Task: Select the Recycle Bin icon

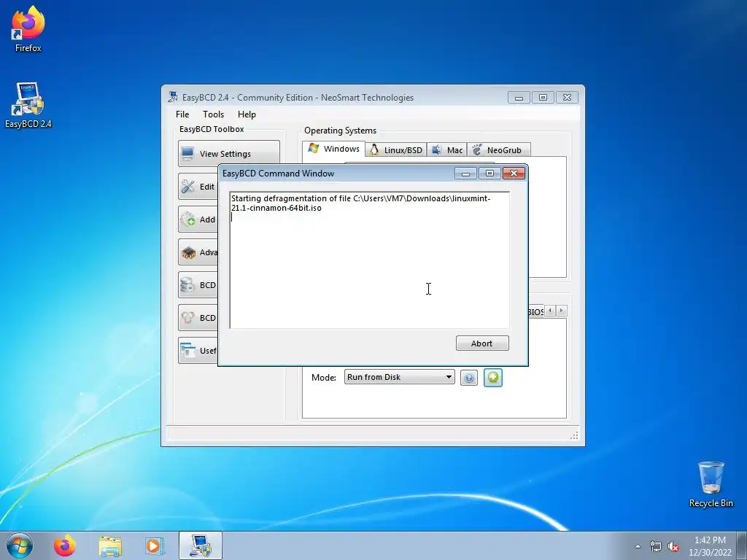Action: point(711,484)
